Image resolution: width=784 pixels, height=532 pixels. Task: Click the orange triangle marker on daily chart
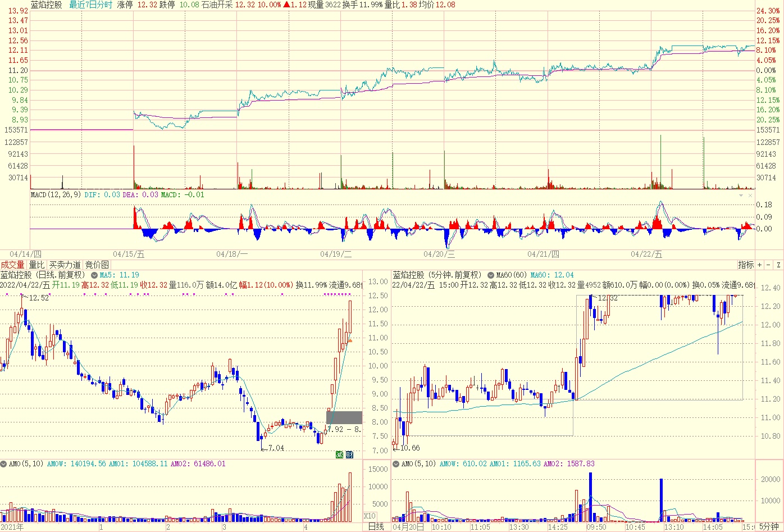tap(349, 340)
